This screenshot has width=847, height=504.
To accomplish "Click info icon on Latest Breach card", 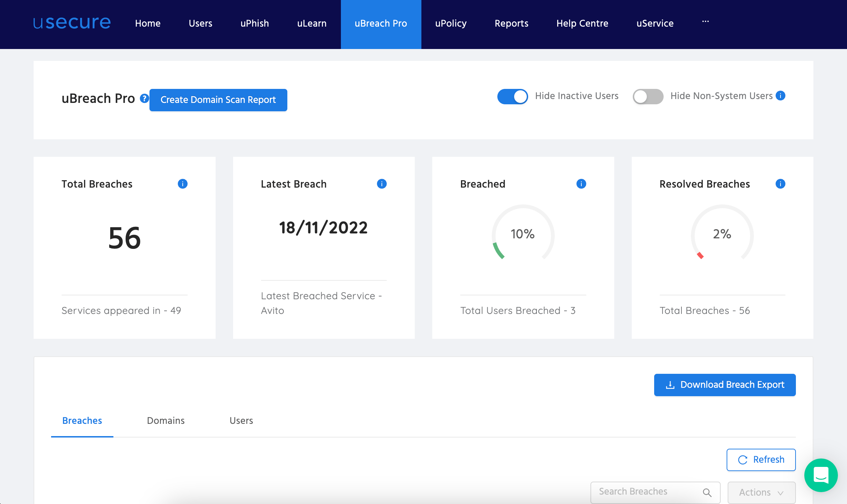I will point(381,184).
